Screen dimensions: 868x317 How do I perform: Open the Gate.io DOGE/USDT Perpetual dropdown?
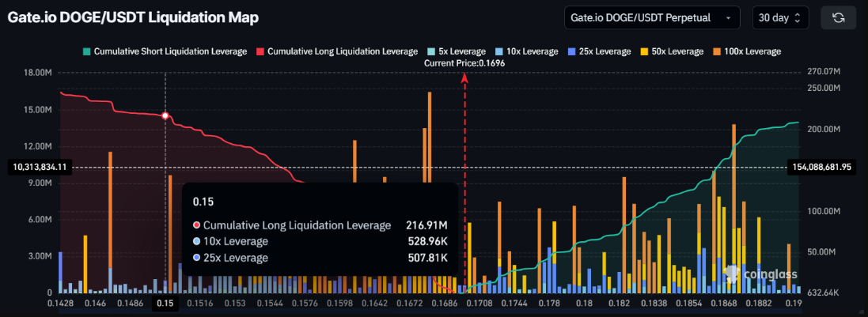click(x=652, y=17)
